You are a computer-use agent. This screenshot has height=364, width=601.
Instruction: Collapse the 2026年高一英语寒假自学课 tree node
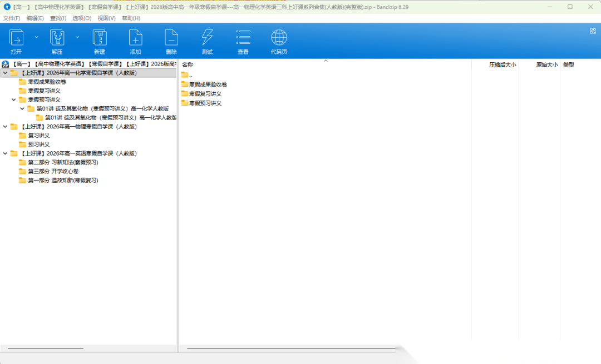point(6,153)
